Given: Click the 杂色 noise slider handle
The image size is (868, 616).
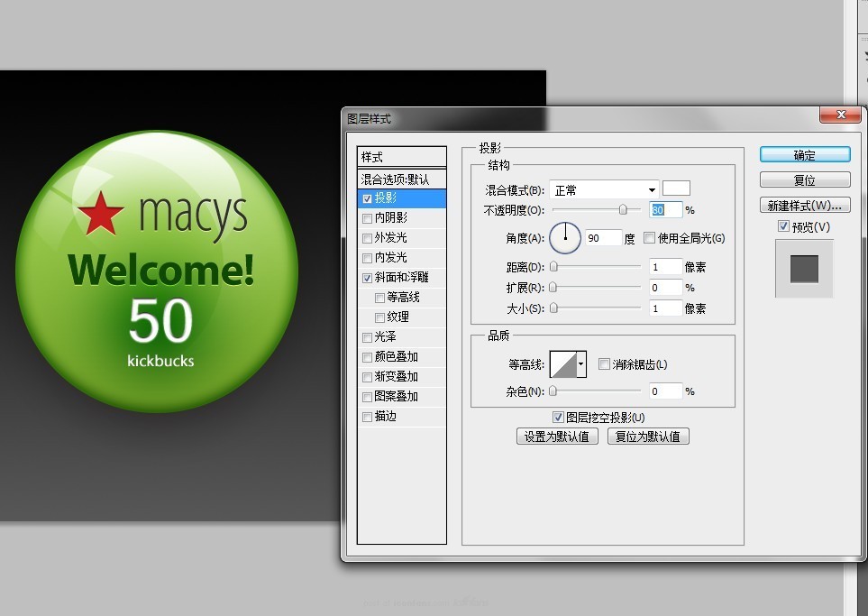Looking at the screenshot, I should tap(553, 391).
